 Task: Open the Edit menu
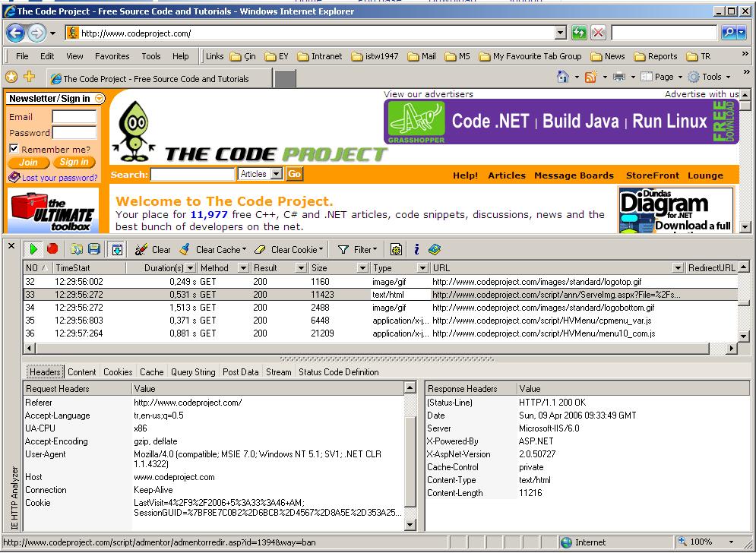click(x=47, y=56)
